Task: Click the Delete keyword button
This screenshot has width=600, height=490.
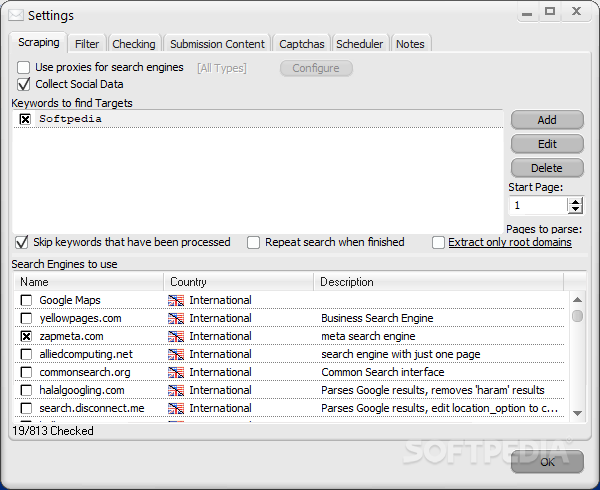Action: click(547, 168)
